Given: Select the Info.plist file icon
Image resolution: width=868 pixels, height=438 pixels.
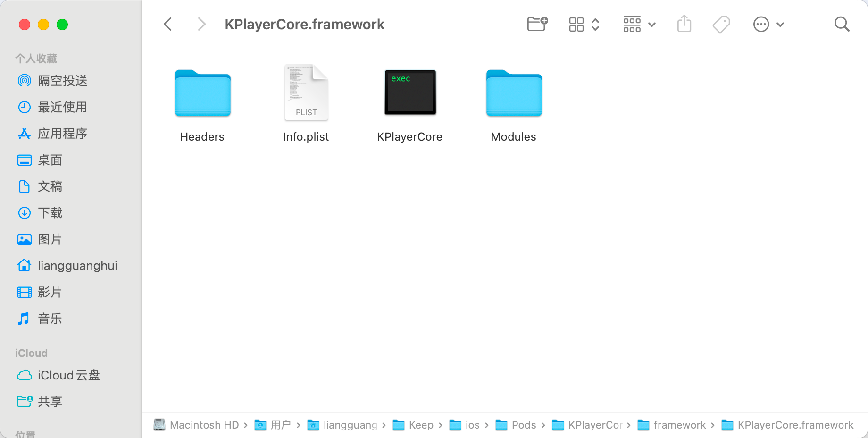Looking at the screenshot, I should (306, 92).
